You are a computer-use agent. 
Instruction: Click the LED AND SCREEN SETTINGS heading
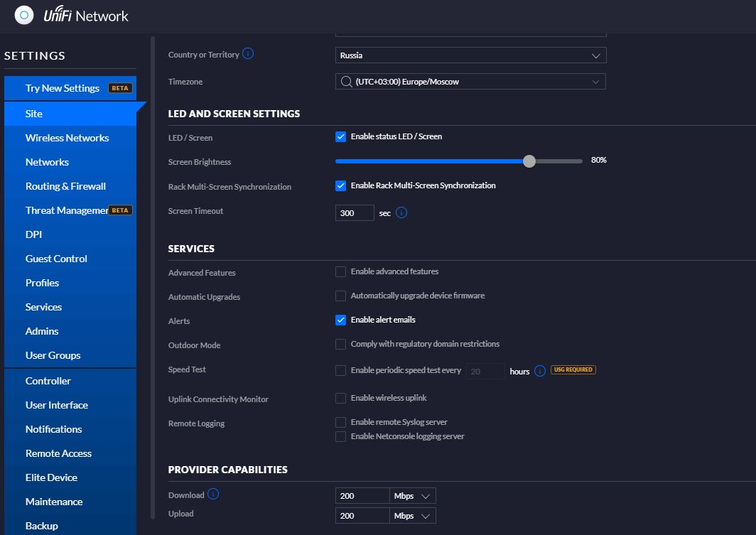click(234, 114)
